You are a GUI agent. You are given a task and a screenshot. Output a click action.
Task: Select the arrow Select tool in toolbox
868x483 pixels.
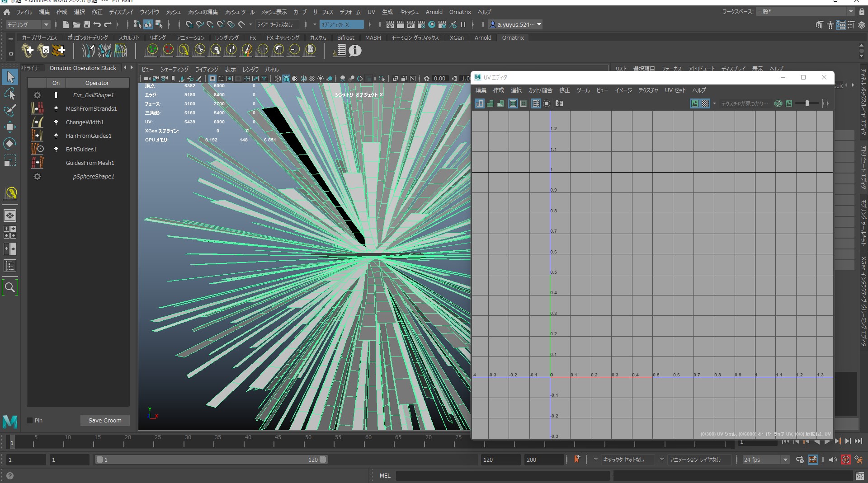[10, 77]
